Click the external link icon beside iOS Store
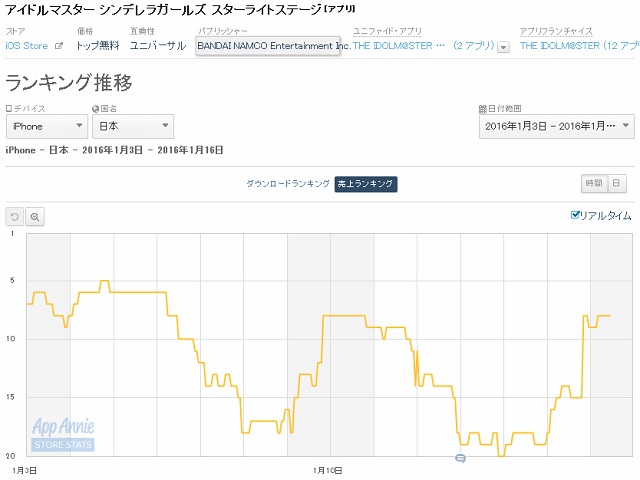The height and width of the screenshot is (480, 640). coord(58,46)
